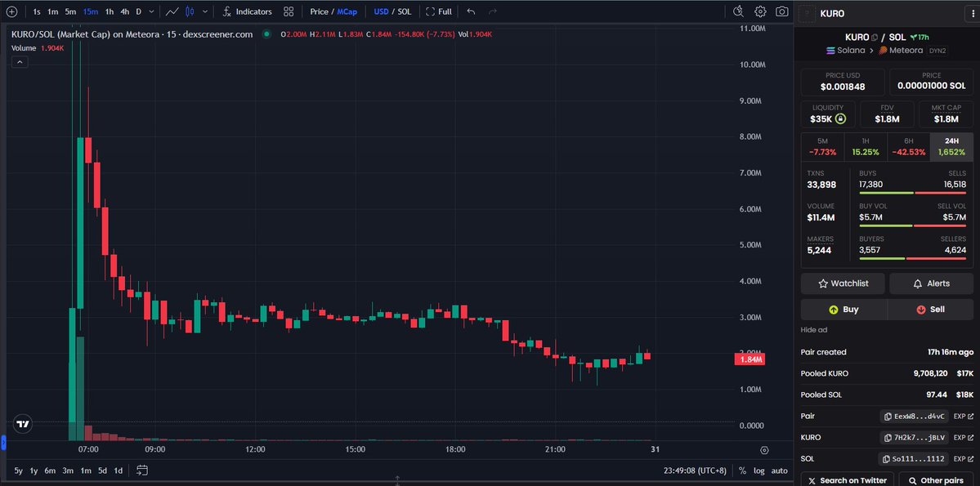The width and height of the screenshot is (980, 486).
Task: Select the 1h timeframe
Action: pyautogui.click(x=109, y=11)
